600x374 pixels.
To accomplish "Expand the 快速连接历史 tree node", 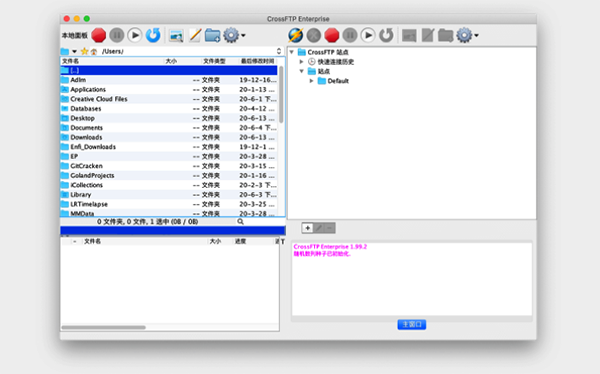I will [x=302, y=62].
